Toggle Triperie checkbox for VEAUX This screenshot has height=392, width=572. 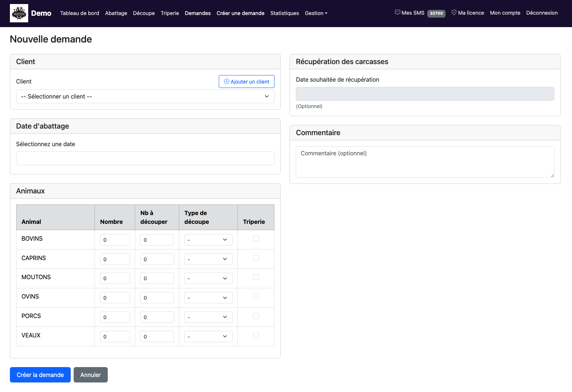[x=256, y=335]
